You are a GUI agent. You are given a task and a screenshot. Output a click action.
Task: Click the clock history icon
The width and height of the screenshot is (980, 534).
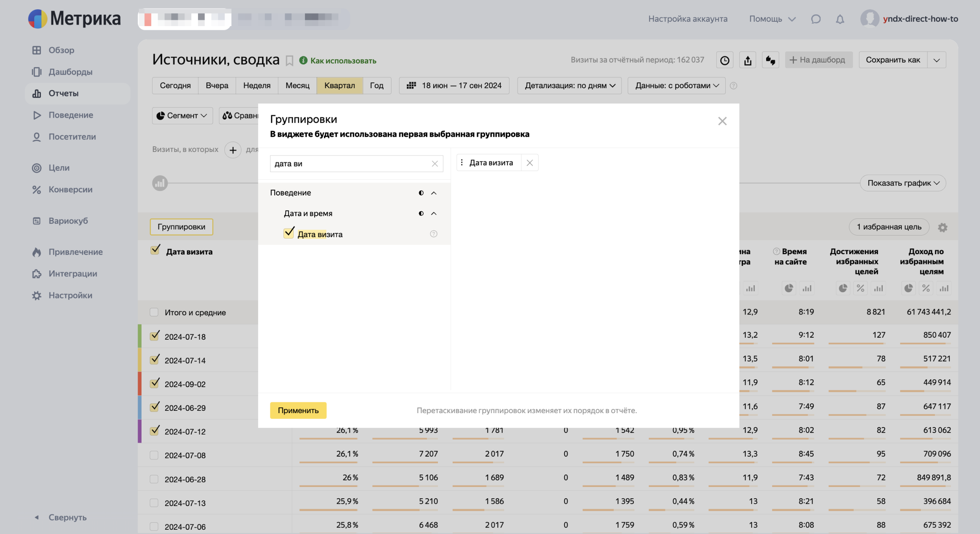[724, 60]
